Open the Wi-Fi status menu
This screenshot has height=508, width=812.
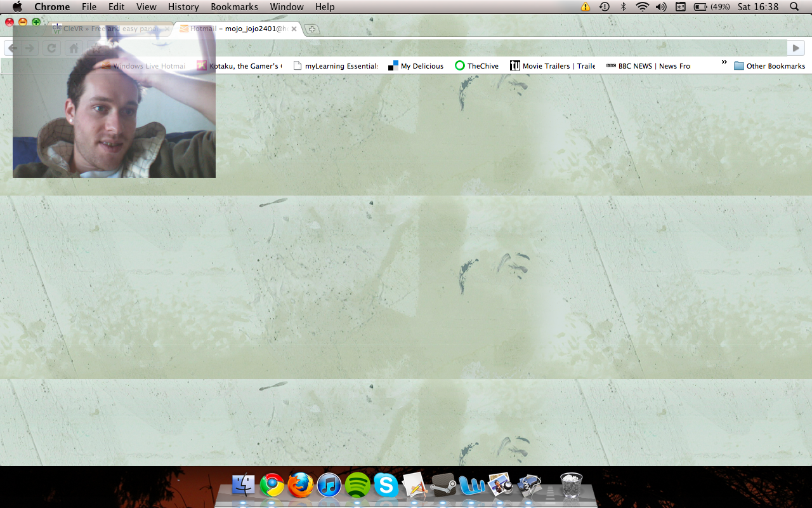pos(642,7)
